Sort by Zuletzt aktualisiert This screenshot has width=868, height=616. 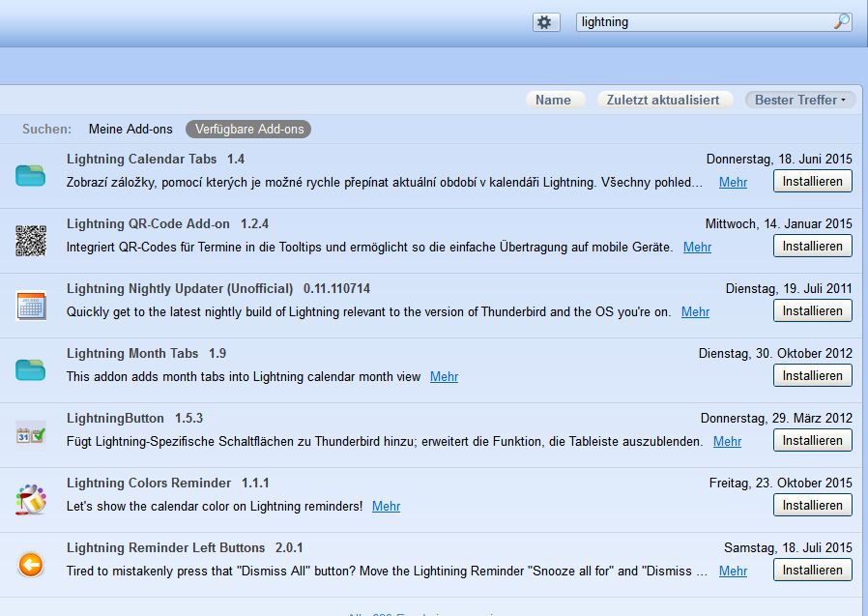click(664, 100)
